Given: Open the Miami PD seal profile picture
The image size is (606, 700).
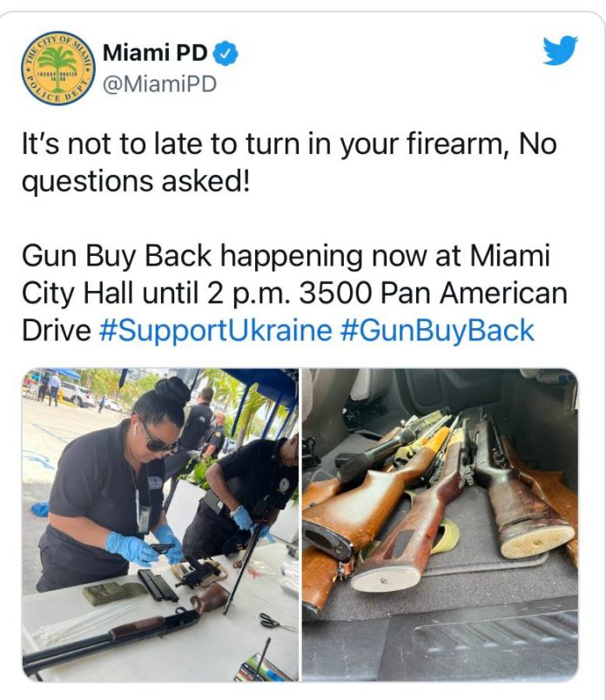Looking at the screenshot, I should pos(58,68).
